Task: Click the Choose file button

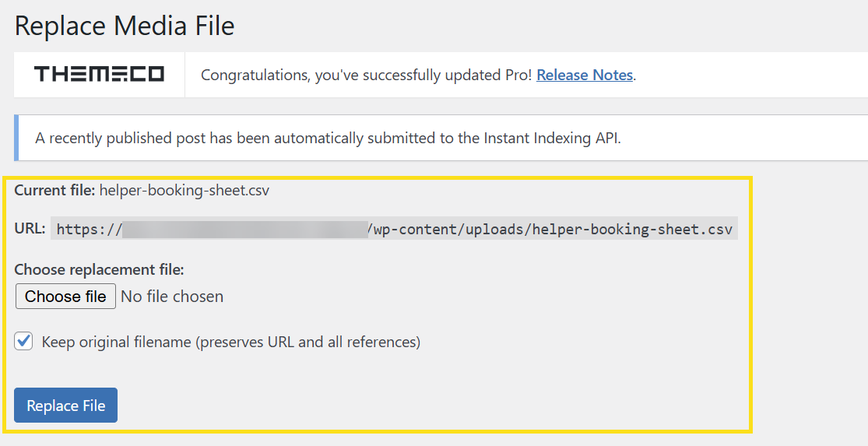Action: pyautogui.click(x=65, y=297)
